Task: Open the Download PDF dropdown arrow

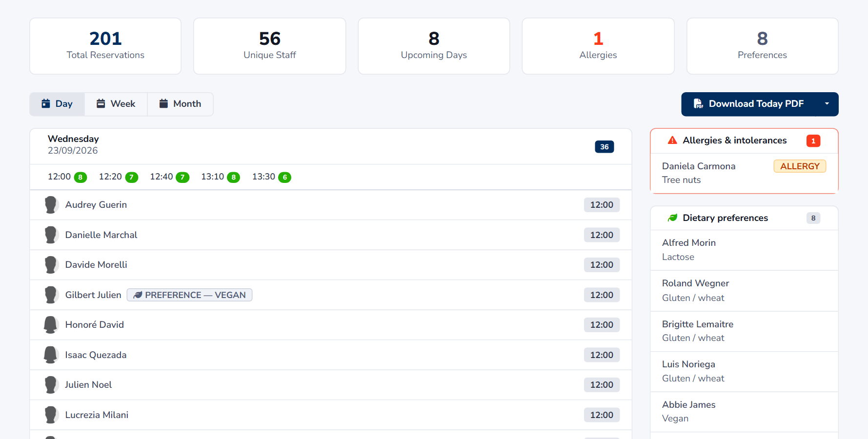Action: (827, 104)
